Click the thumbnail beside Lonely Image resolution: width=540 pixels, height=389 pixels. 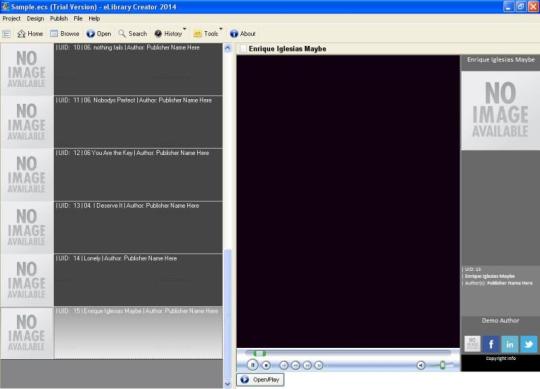tap(27, 280)
